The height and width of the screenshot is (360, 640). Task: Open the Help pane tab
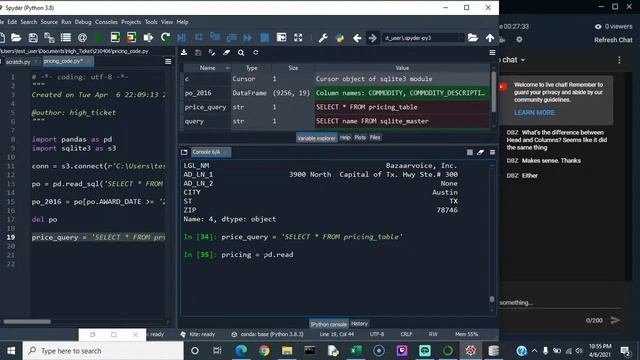point(345,138)
